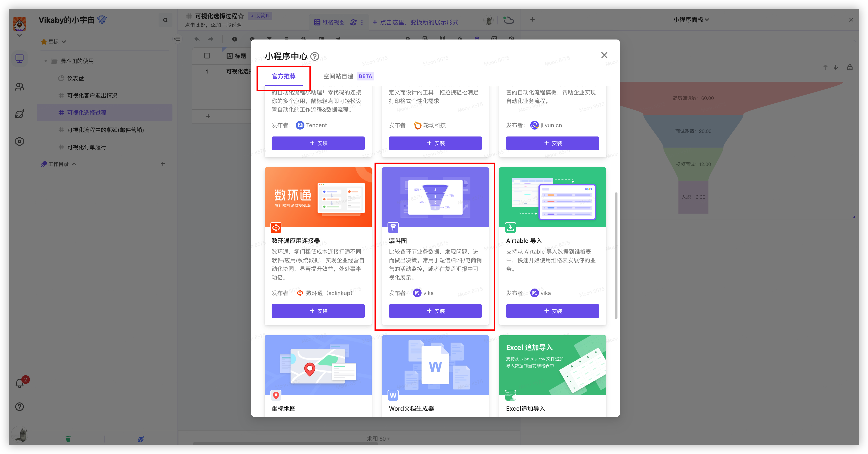Click the cloud sync status icon
The image size is (868, 454).
pyautogui.click(x=508, y=20)
